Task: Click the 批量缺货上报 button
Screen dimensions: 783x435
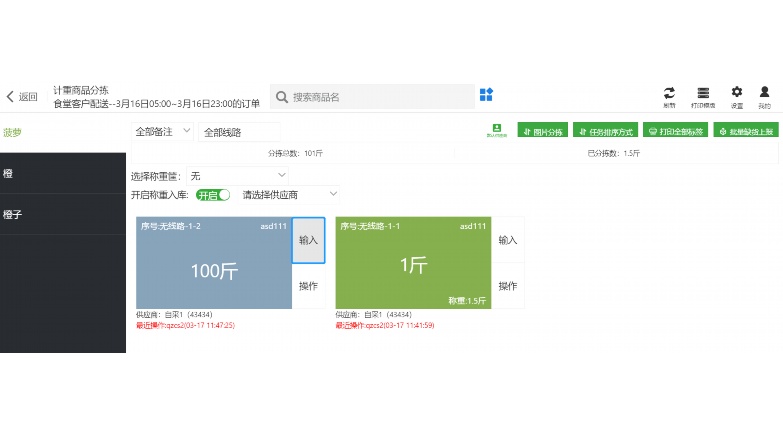Action: (746, 131)
